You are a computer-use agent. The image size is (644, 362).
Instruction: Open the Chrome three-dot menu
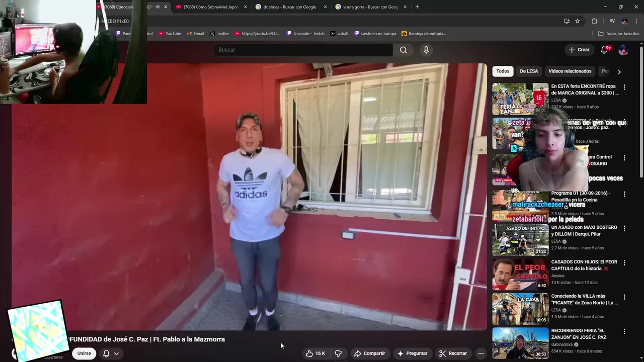pos(636,21)
